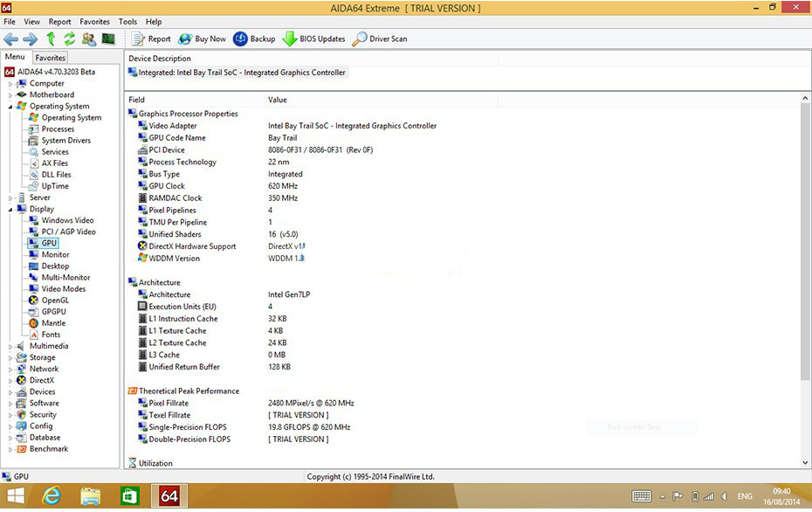Open the Tools menu
The width and height of the screenshot is (812, 512).
(x=127, y=22)
